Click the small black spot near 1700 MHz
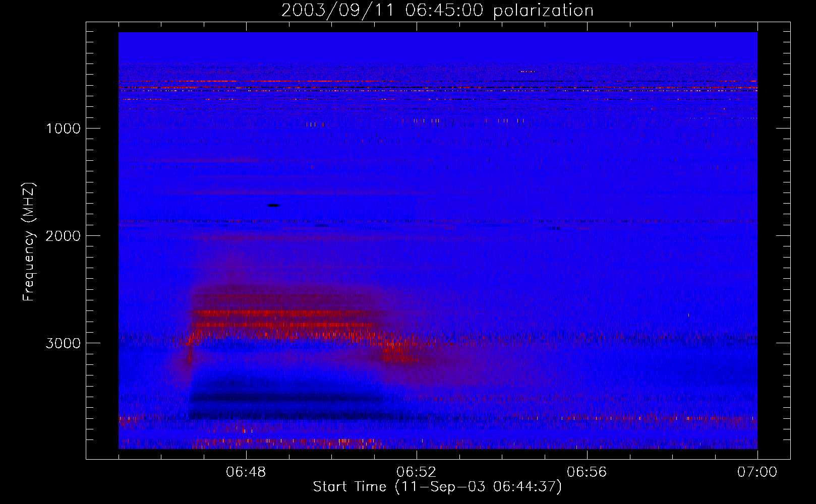This screenshot has height=504, width=816. pos(274,205)
